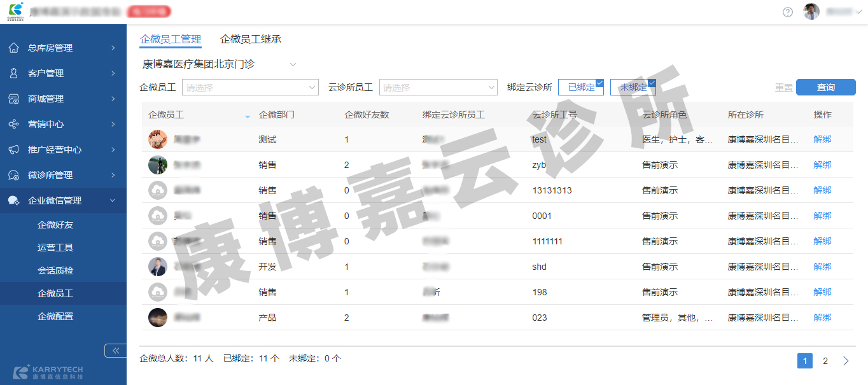Click 产品 department cell in 023 row
This screenshot has width=868, height=385.
pyautogui.click(x=268, y=318)
